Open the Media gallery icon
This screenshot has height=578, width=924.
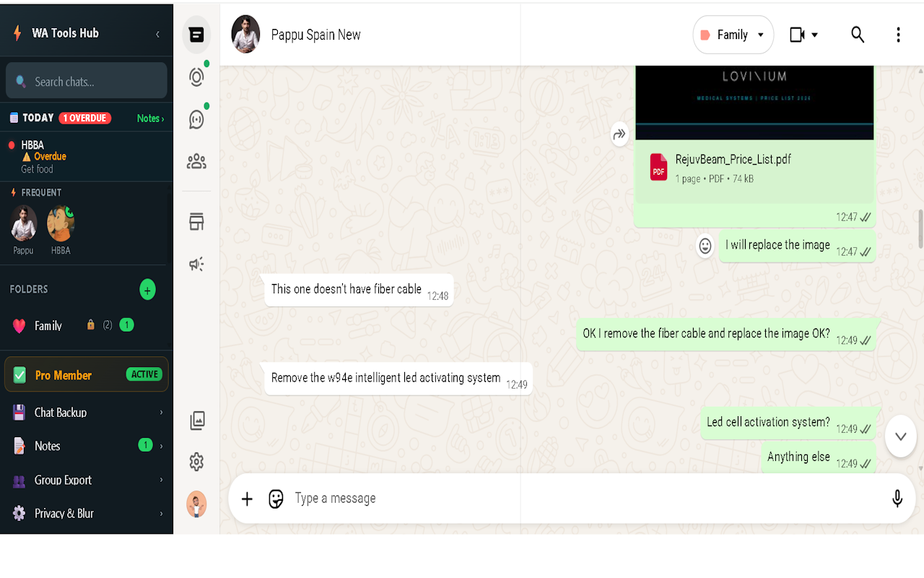pos(197,420)
